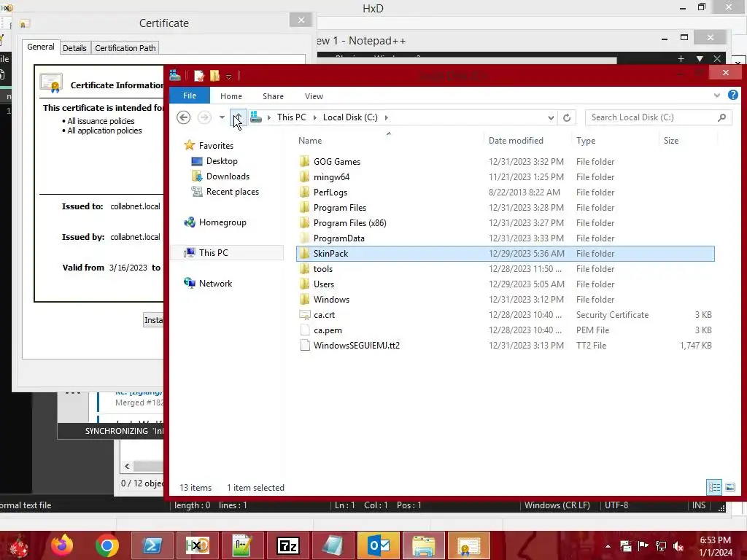Switch to 7-Zip from the taskbar
Viewport: 747px width, 560px height.
[x=288, y=545]
